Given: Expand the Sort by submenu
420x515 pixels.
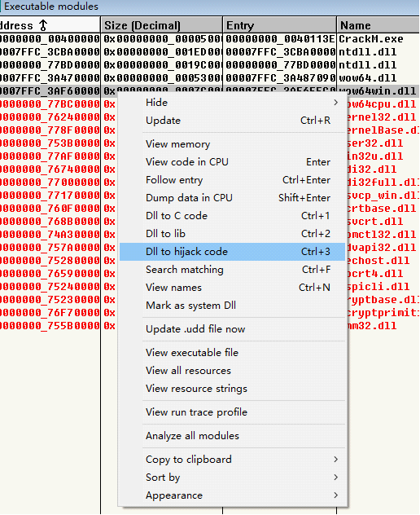Looking at the screenshot, I should [x=232, y=478].
